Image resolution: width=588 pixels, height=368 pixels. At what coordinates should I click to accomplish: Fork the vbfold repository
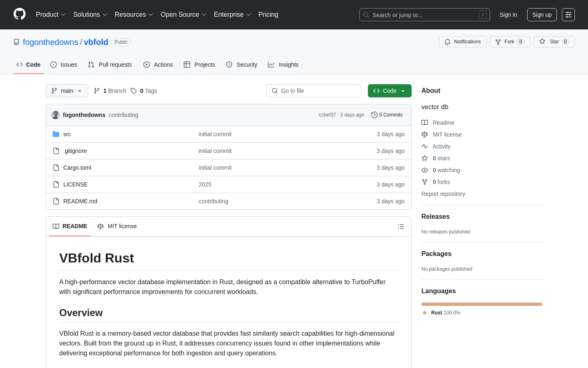[510, 42]
